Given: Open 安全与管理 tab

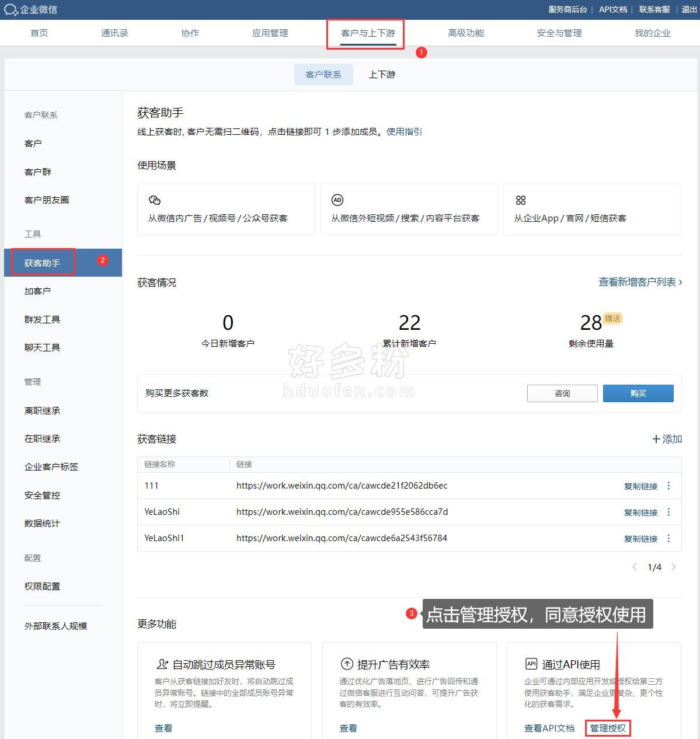Looking at the screenshot, I should pos(559,33).
